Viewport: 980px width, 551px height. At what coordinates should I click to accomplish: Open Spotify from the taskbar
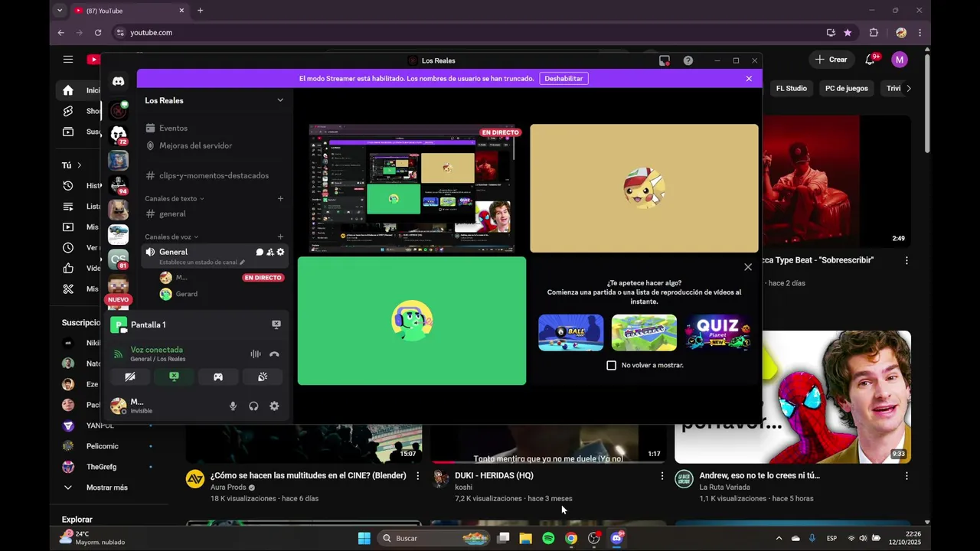pyautogui.click(x=548, y=538)
